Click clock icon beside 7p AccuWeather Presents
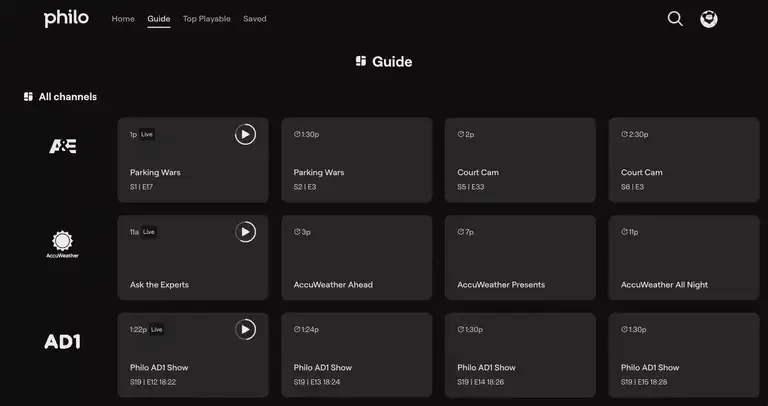 (460, 232)
